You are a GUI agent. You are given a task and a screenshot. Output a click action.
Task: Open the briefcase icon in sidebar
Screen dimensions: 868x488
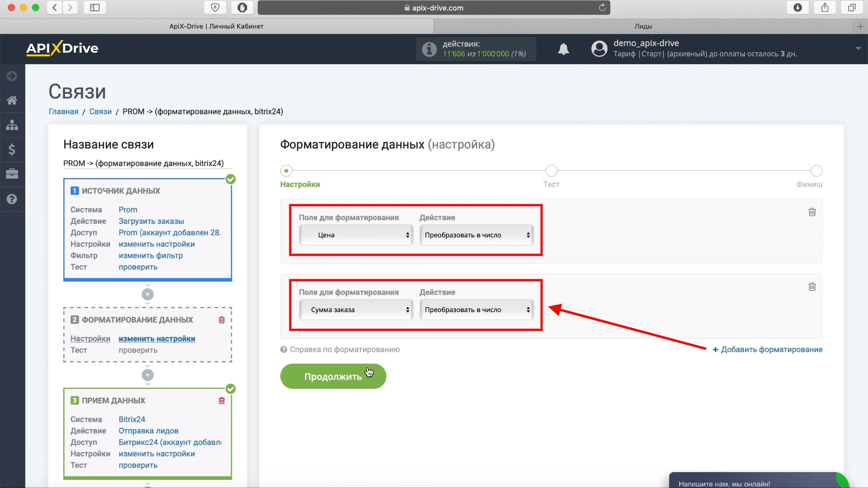click(x=12, y=174)
